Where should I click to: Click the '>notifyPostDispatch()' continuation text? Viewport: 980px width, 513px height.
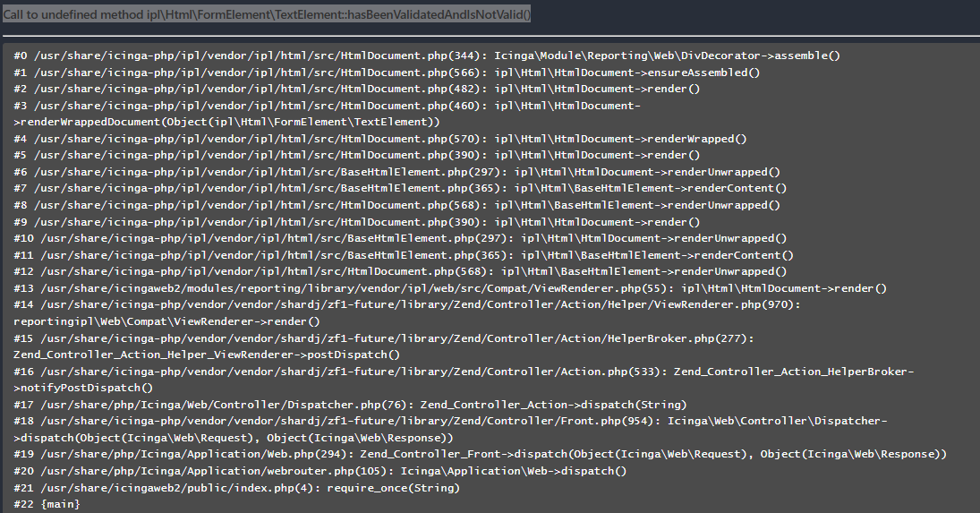click(x=83, y=388)
